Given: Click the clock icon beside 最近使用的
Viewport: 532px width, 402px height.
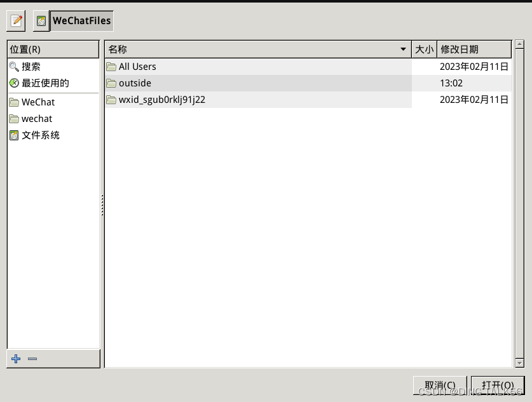Looking at the screenshot, I should [14, 83].
